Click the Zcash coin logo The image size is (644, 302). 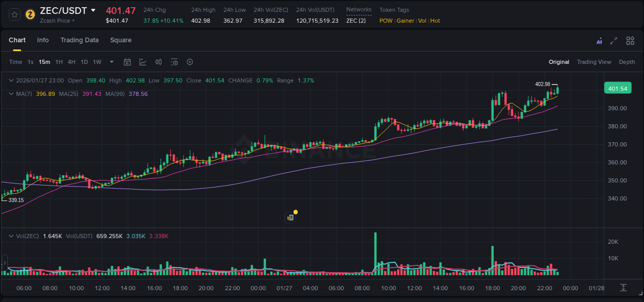29,14
